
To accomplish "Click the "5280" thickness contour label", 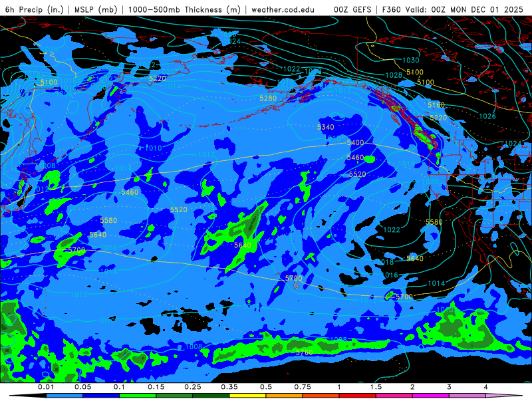I will point(268,98).
